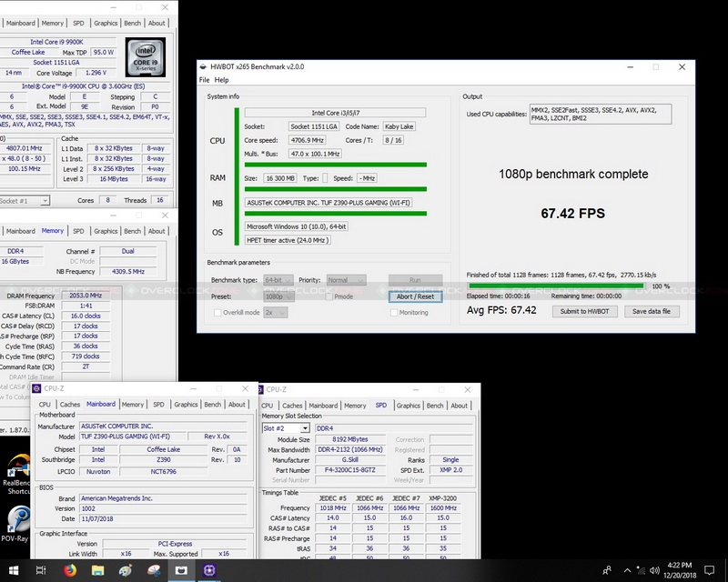Open the Snipping Tool taskbar icon
728x582 pixels.
coord(154,570)
